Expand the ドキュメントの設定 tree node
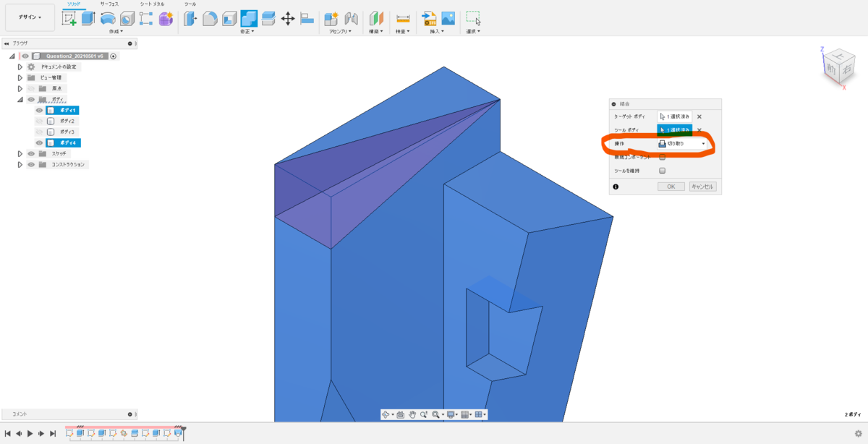 pyautogui.click(x=20, y=67)
